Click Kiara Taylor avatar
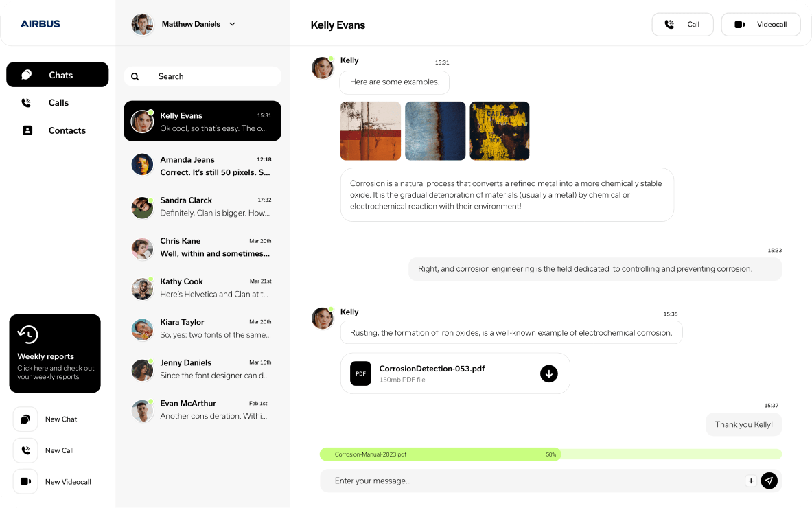 [142, 330]
